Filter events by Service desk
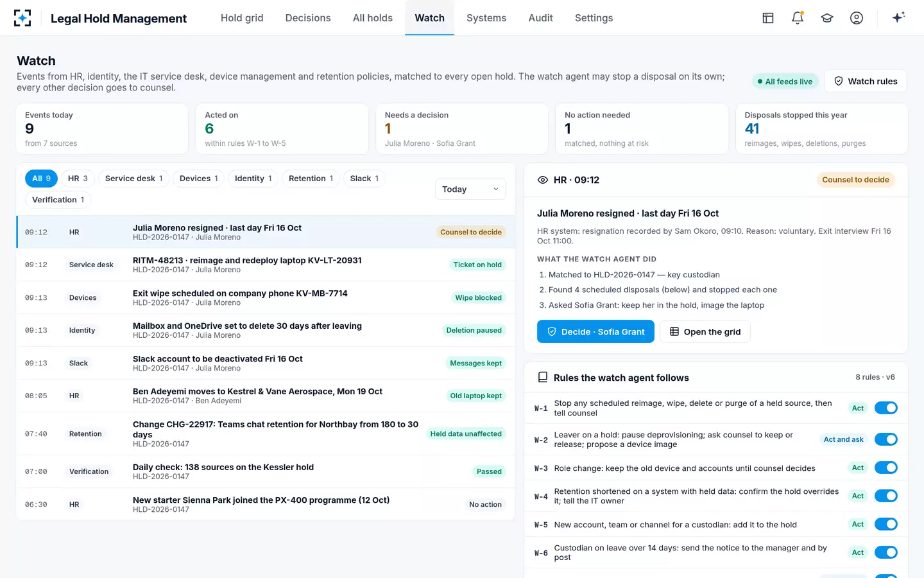This screenshot has height=578, width=924. (133, 179)
